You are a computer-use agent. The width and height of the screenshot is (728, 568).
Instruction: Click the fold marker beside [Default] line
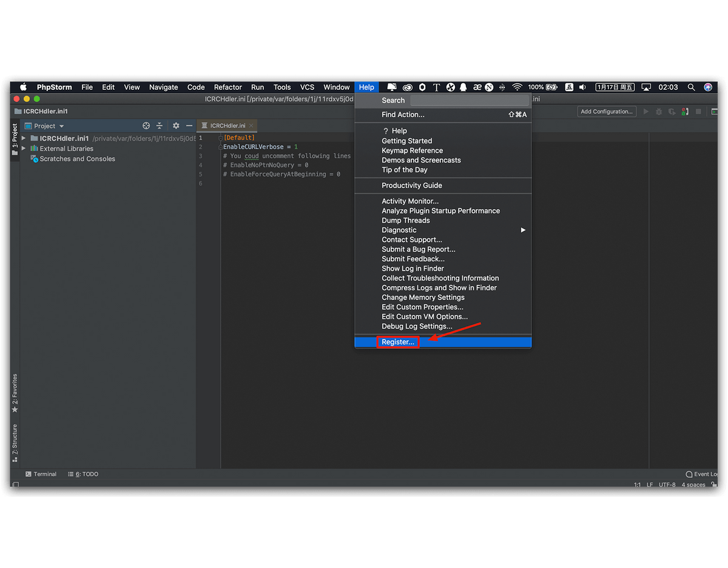[x=221, y=138]
